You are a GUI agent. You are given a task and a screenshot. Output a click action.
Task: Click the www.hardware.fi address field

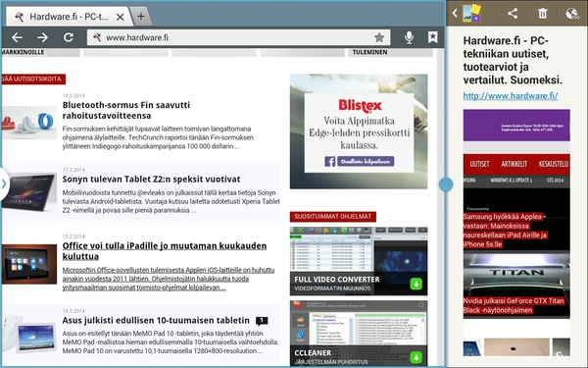tap(238, 37)
